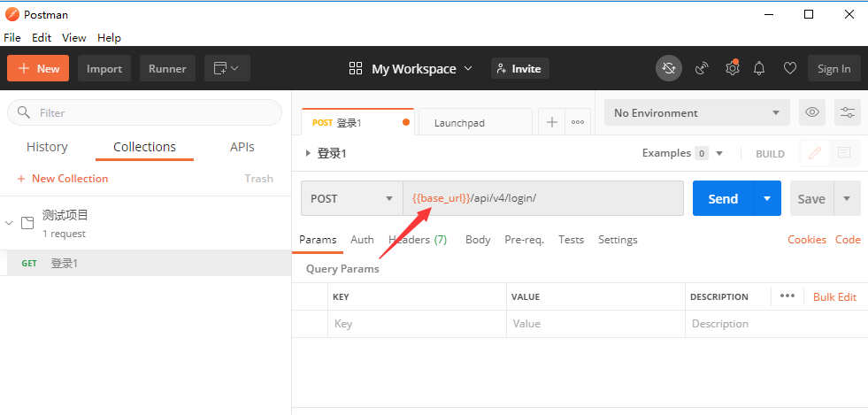This screenshot has width=868, height=415.
Task: Focus the Filter search field
Action: tap(144, 112)
